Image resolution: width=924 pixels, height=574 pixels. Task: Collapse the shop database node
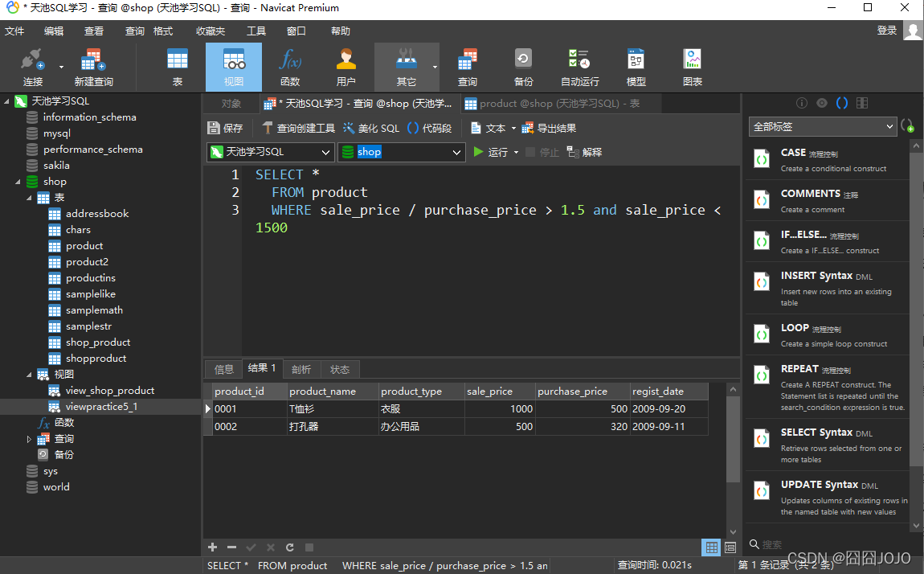tap(18, 182)
